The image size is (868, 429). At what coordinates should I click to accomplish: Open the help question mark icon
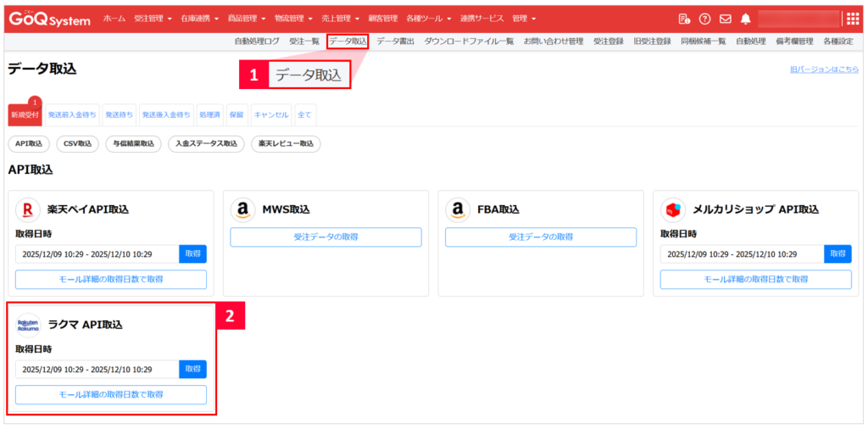coord(704,19)
